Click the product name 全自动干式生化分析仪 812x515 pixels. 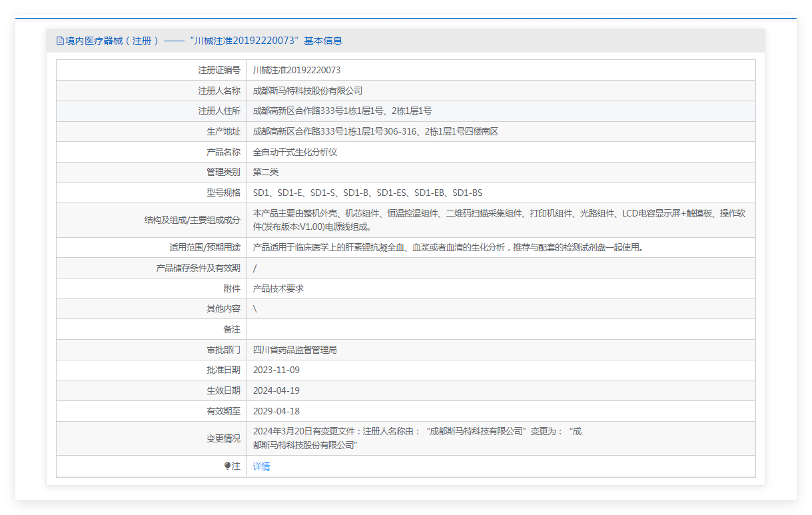[x=295, y=152]
